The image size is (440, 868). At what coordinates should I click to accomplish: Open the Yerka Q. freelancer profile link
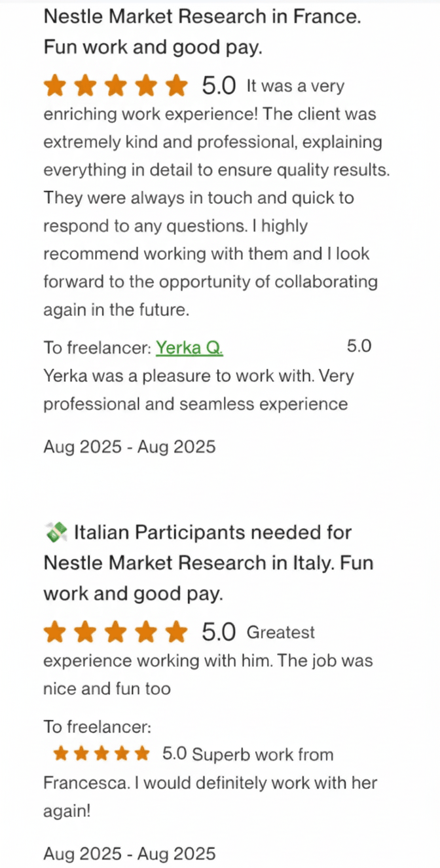pyautogui.click(x=189, y=348)
